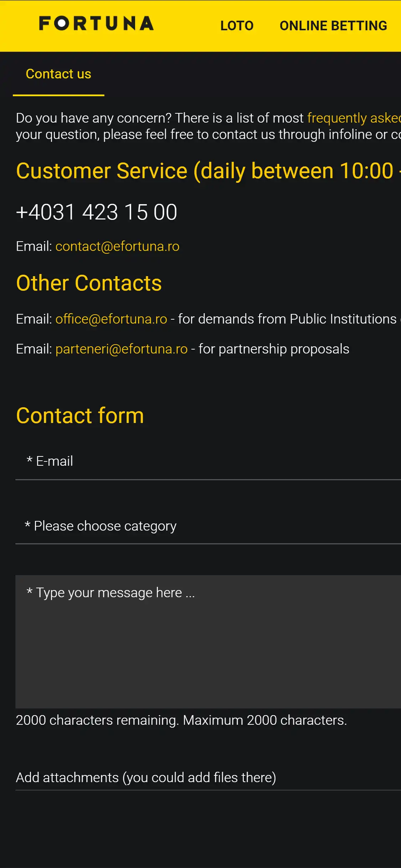
Task: Click the 2000 characters remaining text
Action: click(x=181, y=720)
